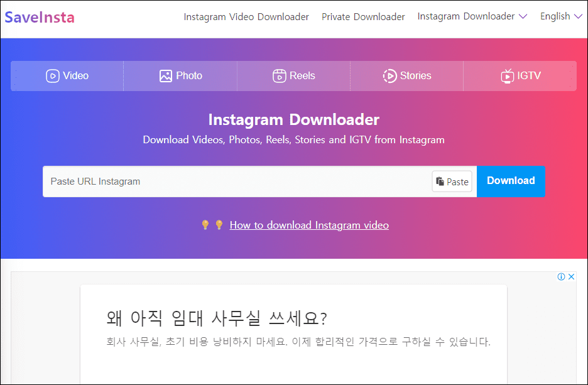Screen dimensions: 588x385
Task: Expand the English language dropdown
Action: coord(561,16)
